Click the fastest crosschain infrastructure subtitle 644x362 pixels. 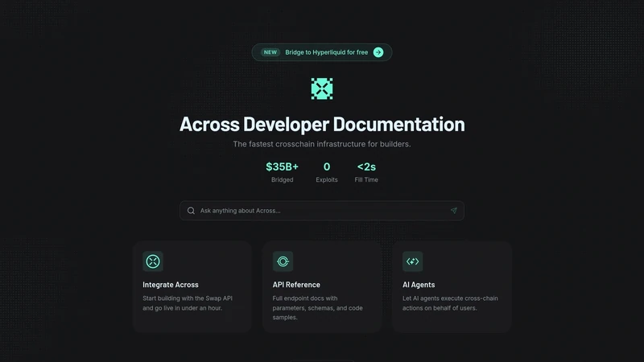322,144
